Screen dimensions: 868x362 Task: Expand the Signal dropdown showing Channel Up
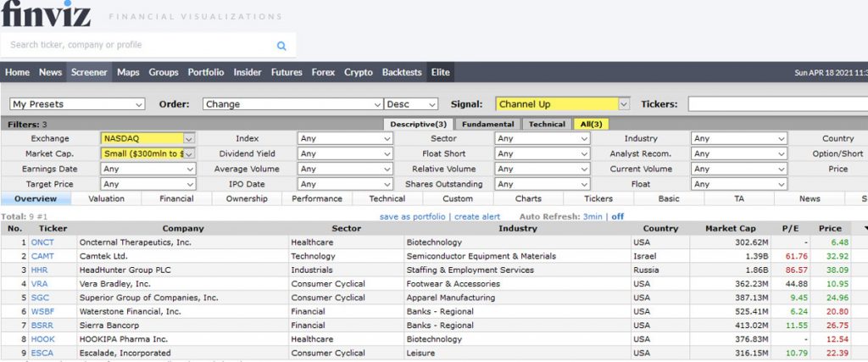(563, 104)
